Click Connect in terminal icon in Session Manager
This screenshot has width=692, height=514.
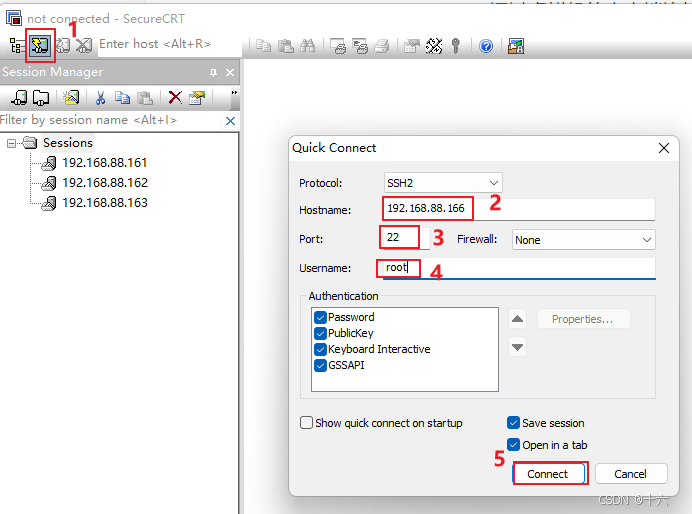click(19, 98)
